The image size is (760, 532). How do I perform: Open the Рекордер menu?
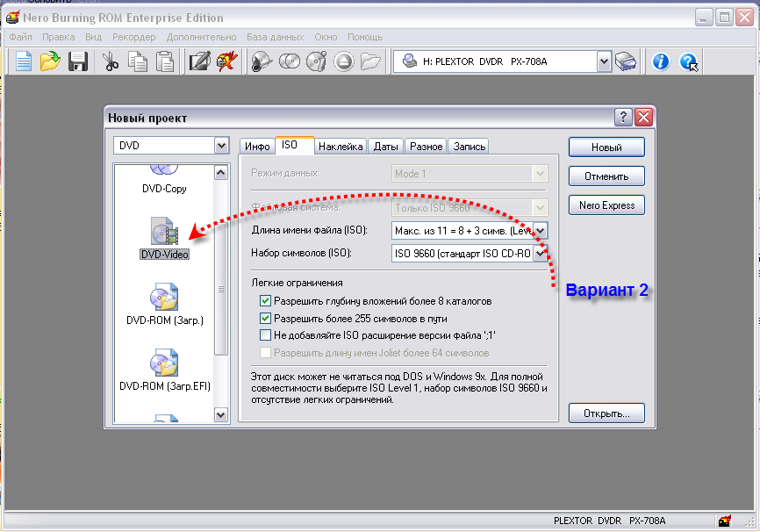133,37
